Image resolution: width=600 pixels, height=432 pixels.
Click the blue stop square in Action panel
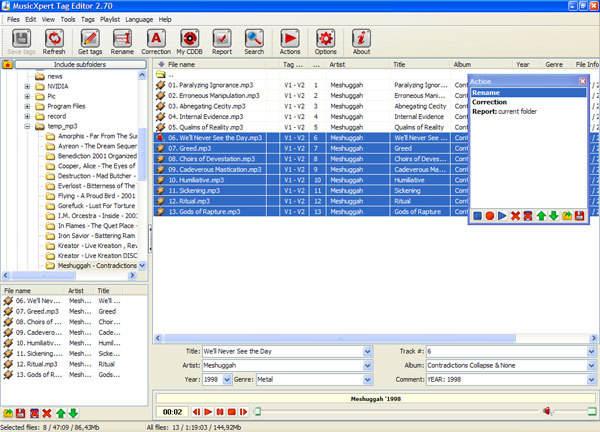[x=477, y=216]
